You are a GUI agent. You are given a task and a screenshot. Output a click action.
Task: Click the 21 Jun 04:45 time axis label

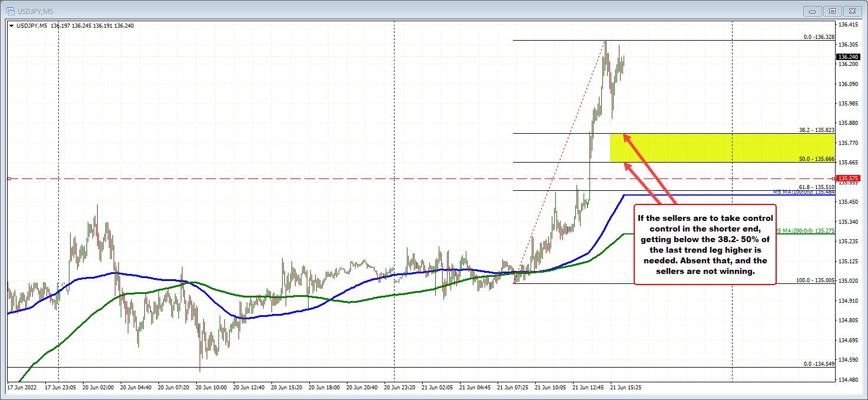[x=476, y=388]
